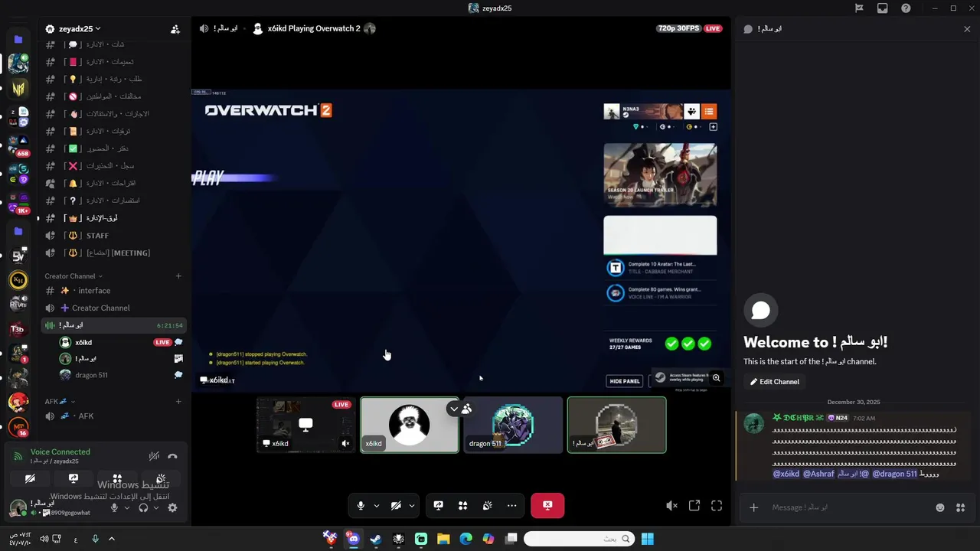Image resolution: width=980 pixels, height=551 pixels.
Task: Click the zoom magnifier on the stream
Action: tap(717, 378)
